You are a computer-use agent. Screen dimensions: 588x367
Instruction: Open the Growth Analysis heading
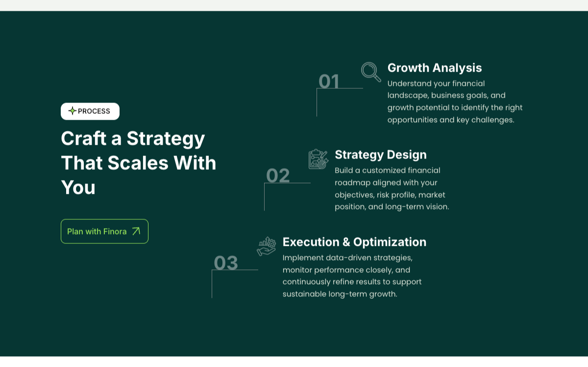click(x=435, y=68)
